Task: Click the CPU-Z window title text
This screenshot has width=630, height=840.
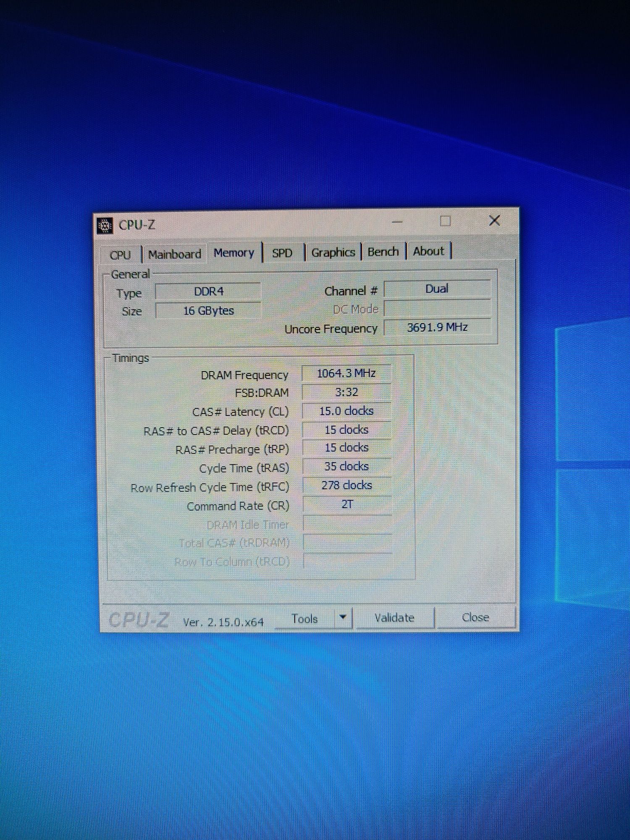Action: 137,225
